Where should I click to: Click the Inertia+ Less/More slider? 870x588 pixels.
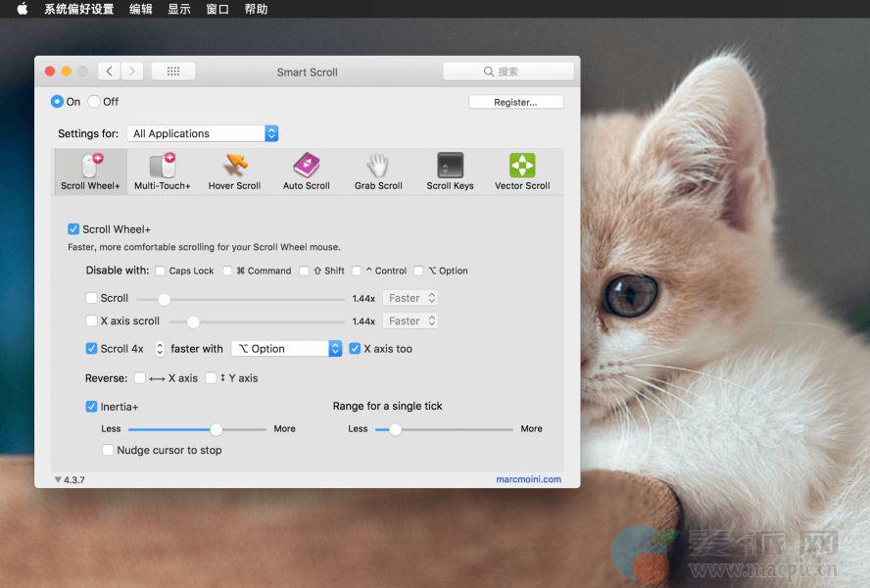[x=197, y=429]
